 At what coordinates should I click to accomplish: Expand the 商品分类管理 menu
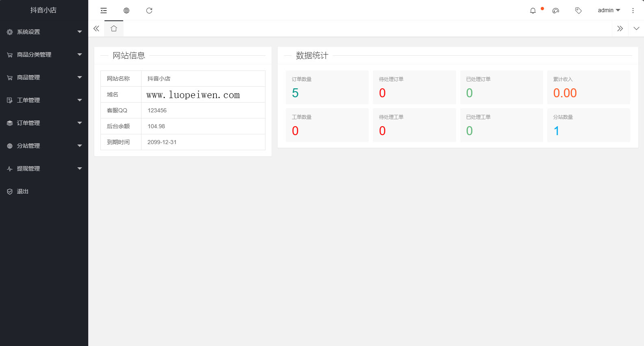pyautogui.click(x=44, y=55)
